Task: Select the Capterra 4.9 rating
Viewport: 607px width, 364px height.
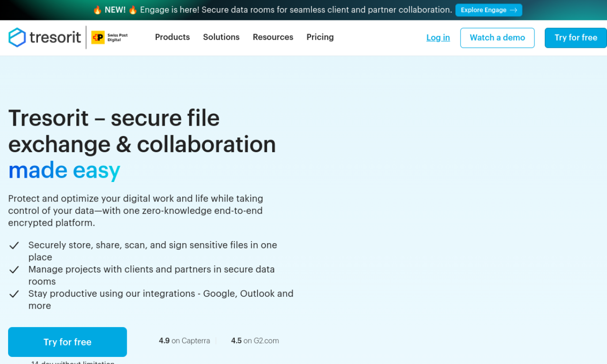Action: click(x=184, y=341)
